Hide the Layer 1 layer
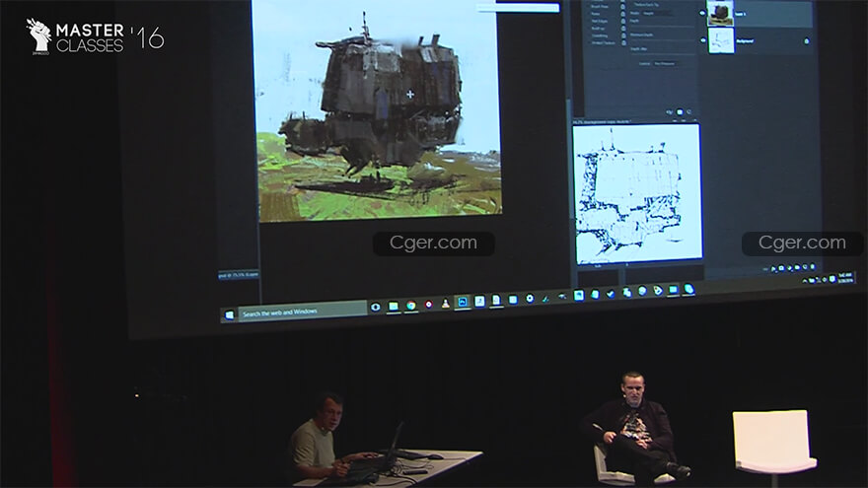Image resolution: width=868 pixels, height=488 pixels. [702, 13]
